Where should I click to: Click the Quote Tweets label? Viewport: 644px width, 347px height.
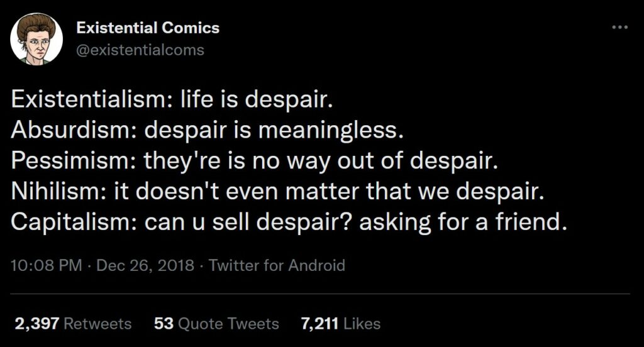pos(228,324)
